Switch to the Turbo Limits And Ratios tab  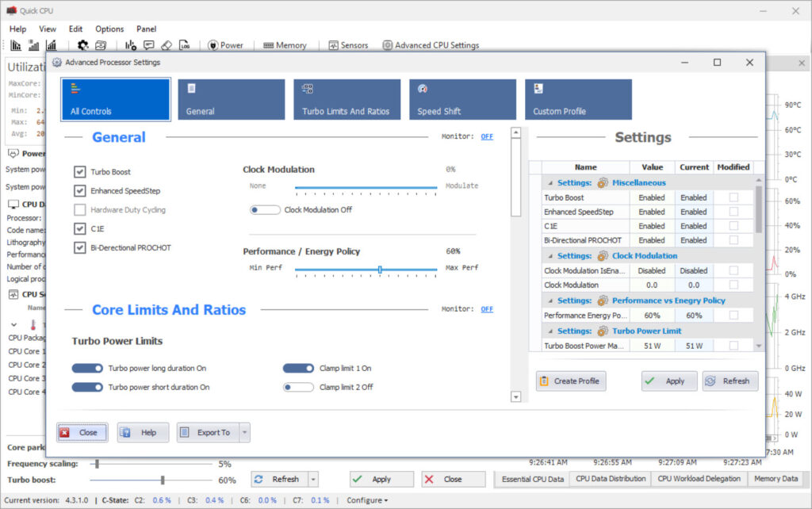click(347, 99)
